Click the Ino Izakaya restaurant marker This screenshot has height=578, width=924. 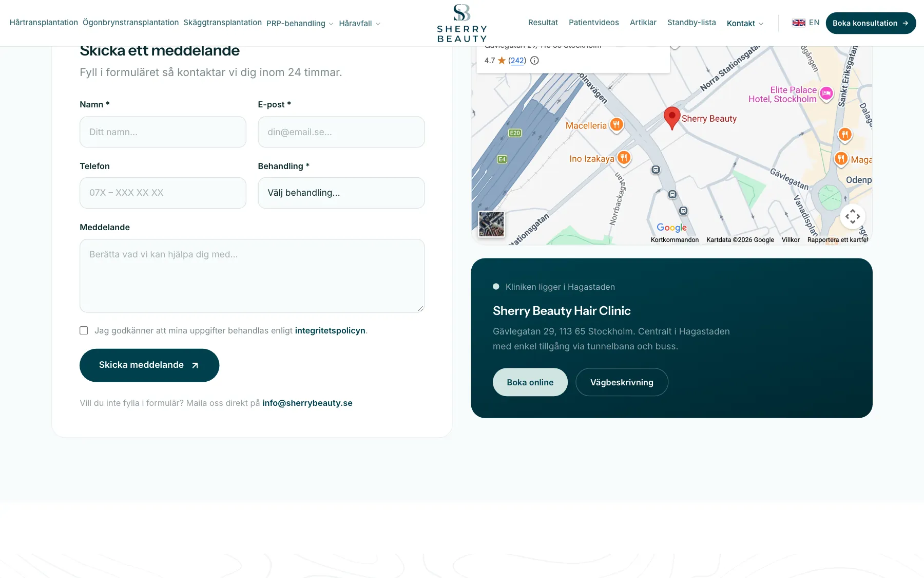[x=624, y=158]
